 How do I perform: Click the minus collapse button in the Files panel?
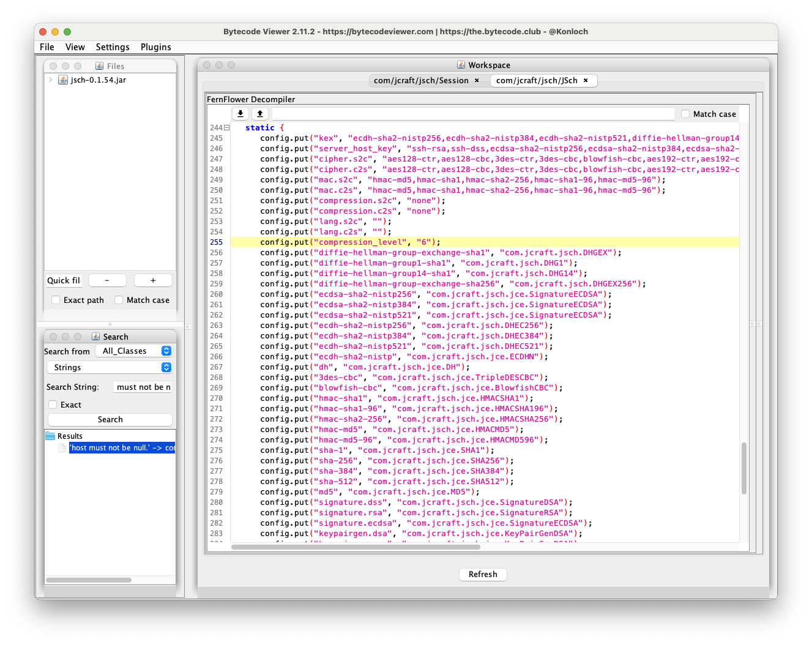(x=107, y=280)
